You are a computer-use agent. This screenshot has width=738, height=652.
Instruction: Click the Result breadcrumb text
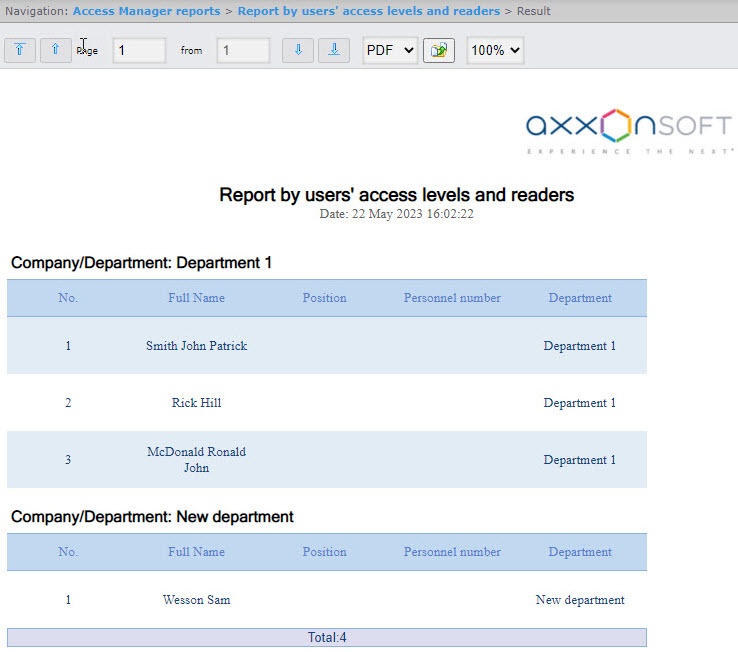point(533,11)
